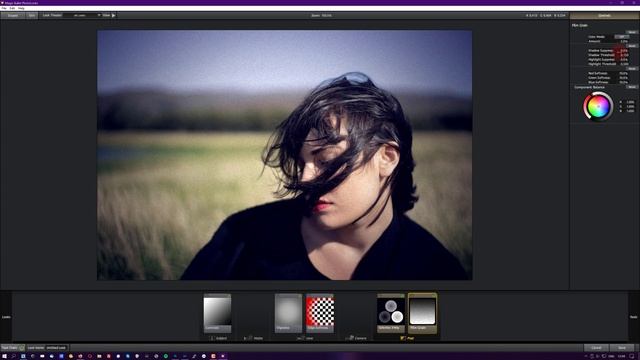The width and height of the screenshot is (640, 360).
Task: Select the Contrast tool card
Action: pos(217,313)
